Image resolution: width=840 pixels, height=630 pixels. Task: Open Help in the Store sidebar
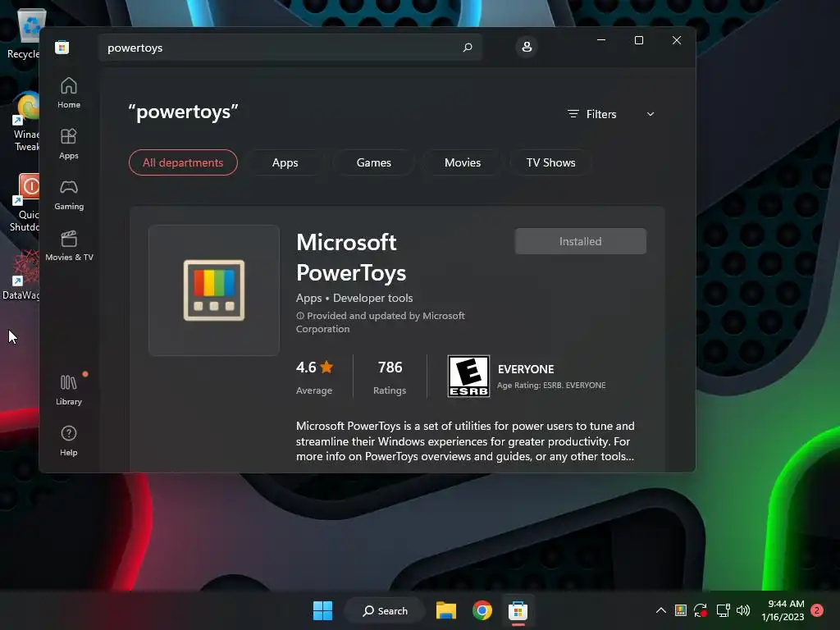tap(69, 441)
